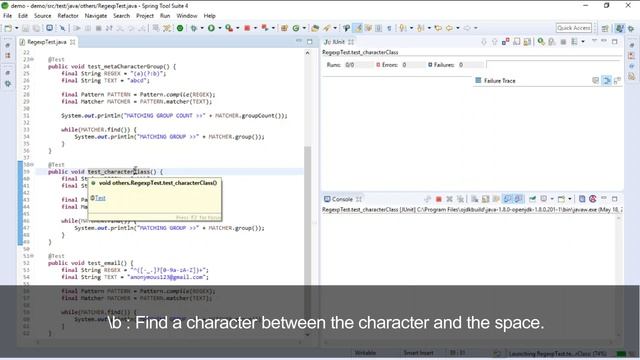Click the Back navigation arrow

coord(449,28)
